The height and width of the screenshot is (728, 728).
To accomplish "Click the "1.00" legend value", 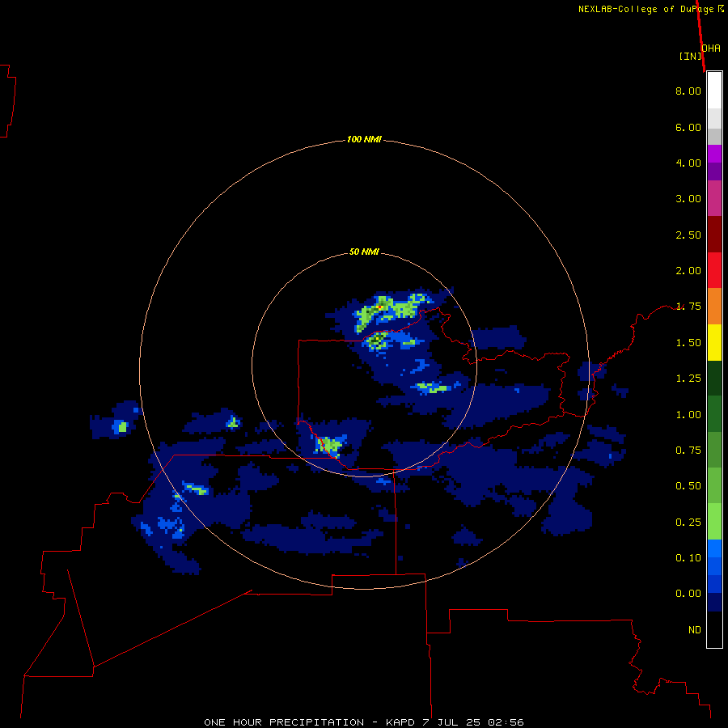I will click(688, 415).
